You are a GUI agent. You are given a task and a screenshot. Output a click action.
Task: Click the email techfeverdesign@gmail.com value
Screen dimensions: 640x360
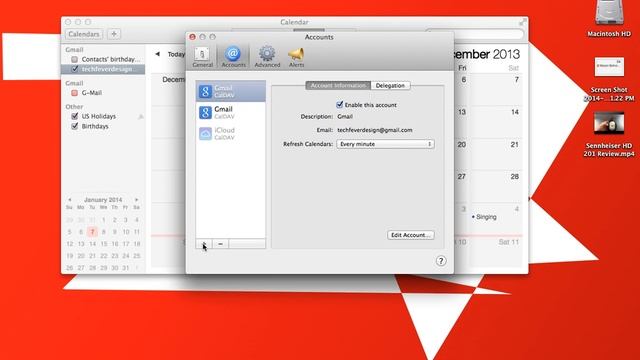[375, 130]
